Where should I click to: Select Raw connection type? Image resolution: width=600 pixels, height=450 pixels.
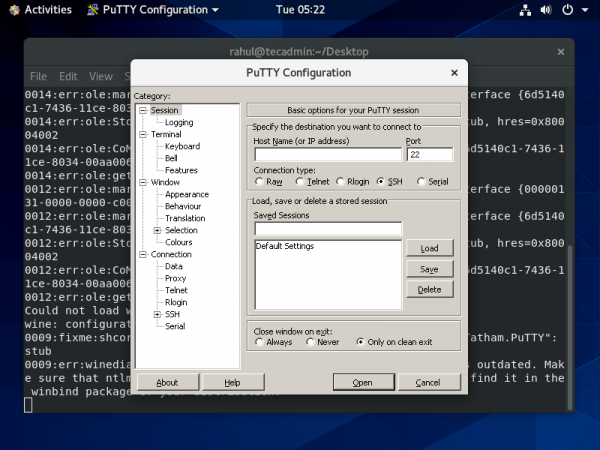pos(260,182)
